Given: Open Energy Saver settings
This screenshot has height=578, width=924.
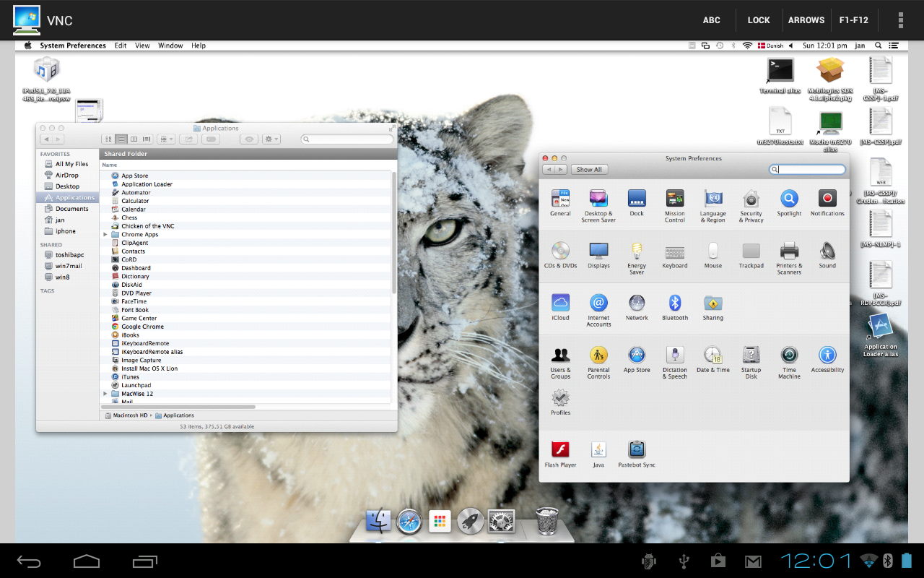Looking at the screenshot, I should click(637, 252).
